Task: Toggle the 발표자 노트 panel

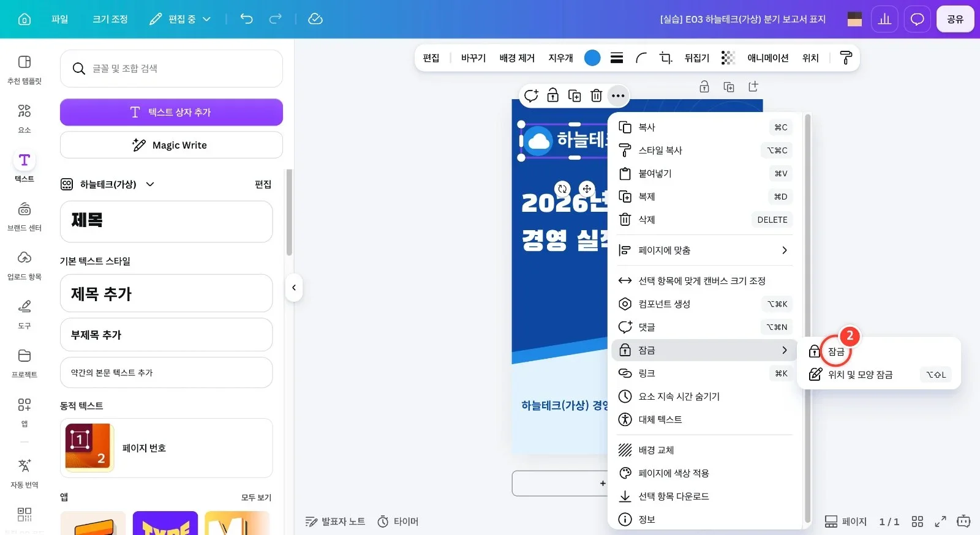Action: [x=335, y=522]
